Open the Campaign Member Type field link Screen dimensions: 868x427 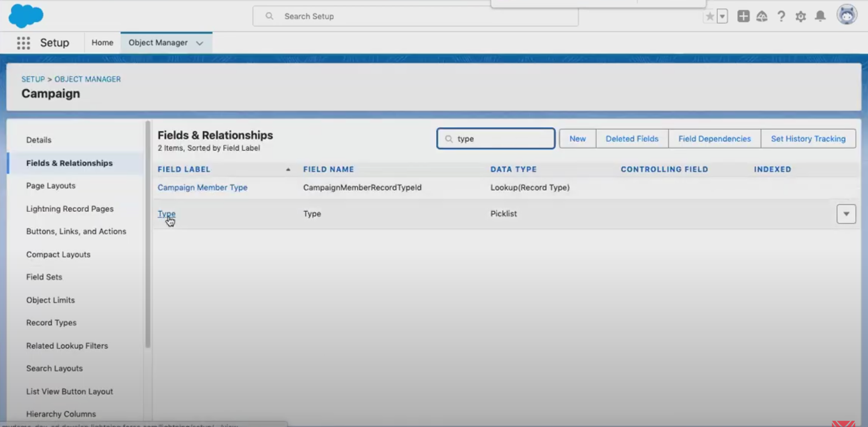(202, 187)
